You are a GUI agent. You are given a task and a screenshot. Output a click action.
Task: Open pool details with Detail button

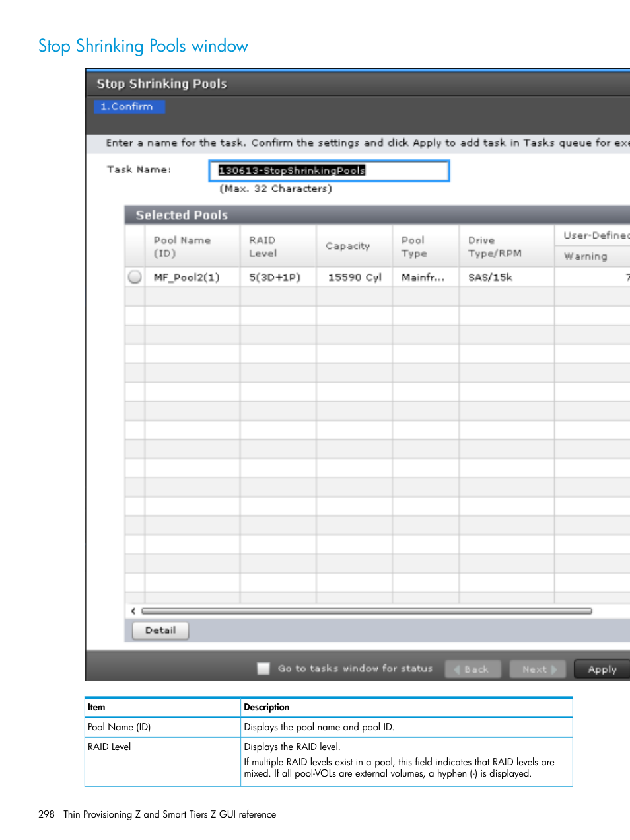pyautogui.click(x=160, y=630)
